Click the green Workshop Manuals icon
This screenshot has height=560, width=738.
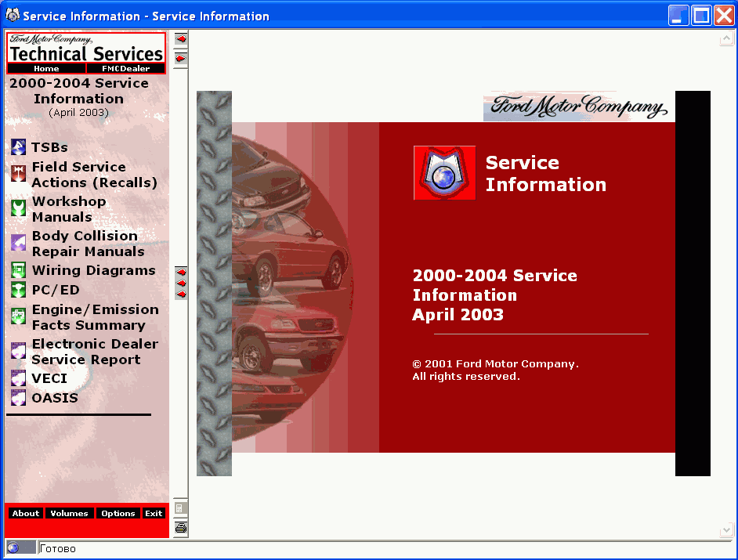[18, 208]
